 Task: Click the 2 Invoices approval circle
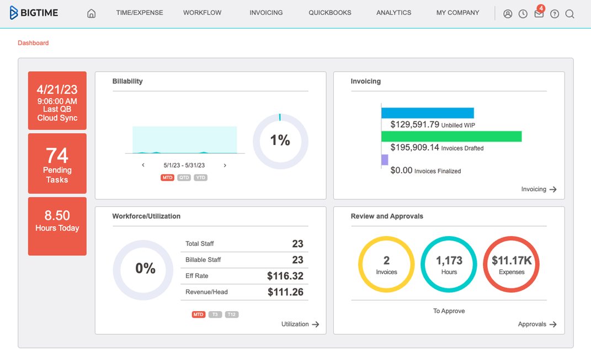pos(386,264)
